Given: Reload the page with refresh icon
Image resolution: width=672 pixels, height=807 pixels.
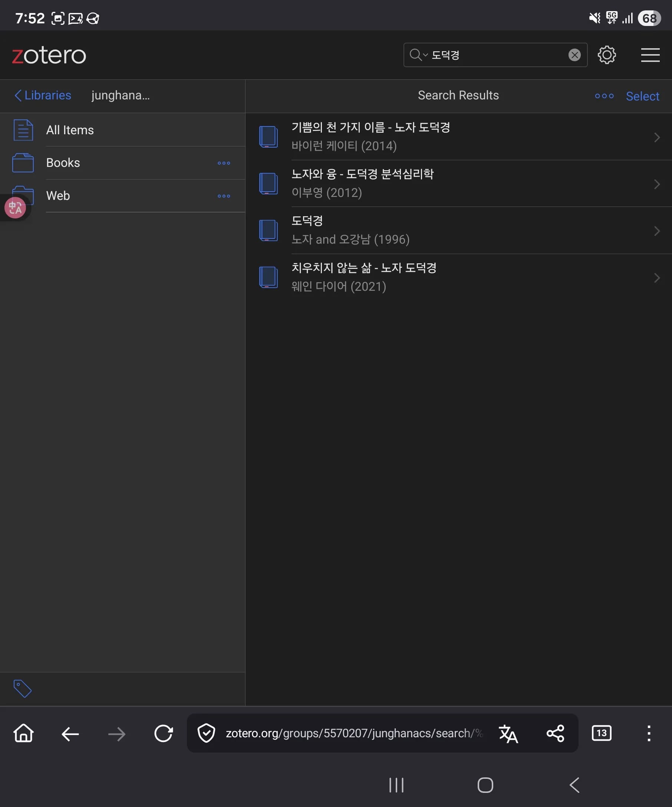Looking at the screenshot, I should pyautogui.click(x=163, y=734).
